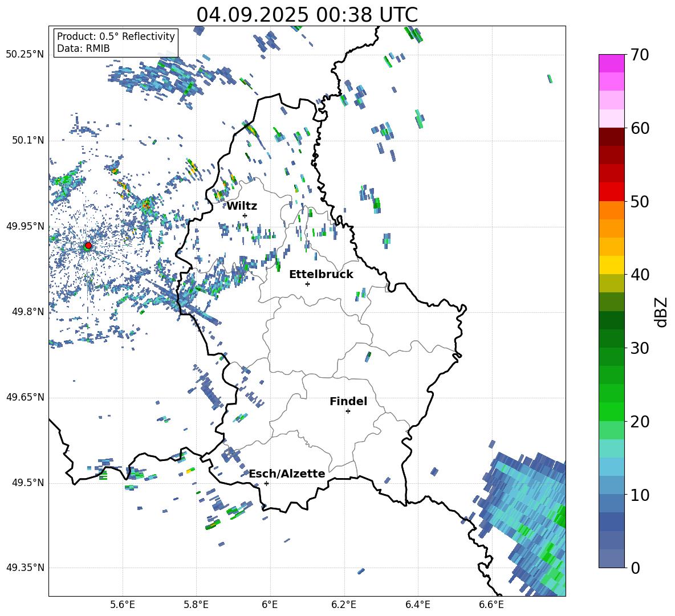Click the 'Product: 0.5° Reflectivity' text
This screenshot has width=675, height=616.
(x=116, y=36)
